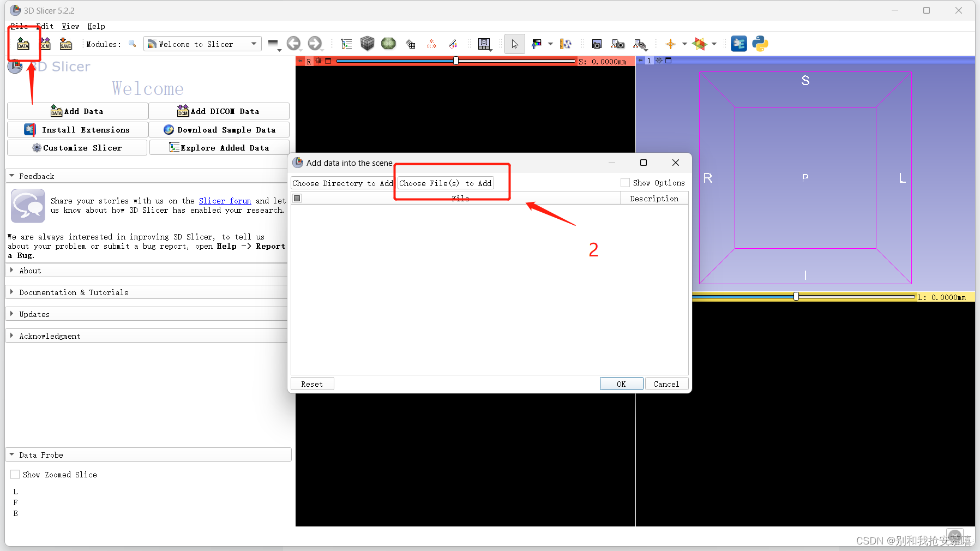The width and height of the screenshot is (980, 551).
Task: Toggle slice intersections visibility icon
Action: [x=700, y=44]
